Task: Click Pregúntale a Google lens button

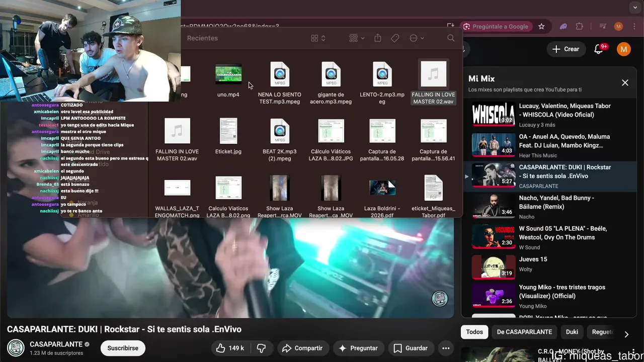Action: tap(496, 26)
